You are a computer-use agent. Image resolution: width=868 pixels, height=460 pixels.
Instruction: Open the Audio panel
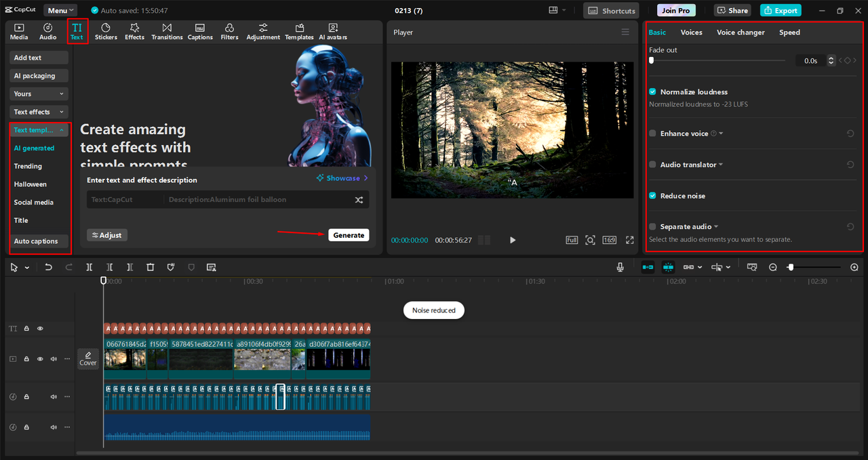[x=47, y=31]
